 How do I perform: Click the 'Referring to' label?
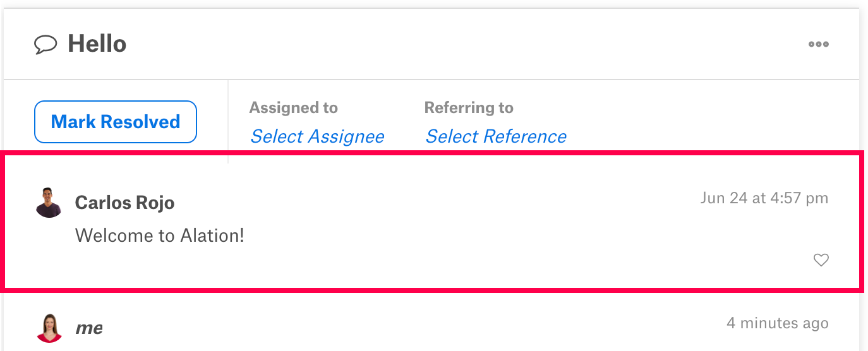pyautogui.click(x=469, y=108)
